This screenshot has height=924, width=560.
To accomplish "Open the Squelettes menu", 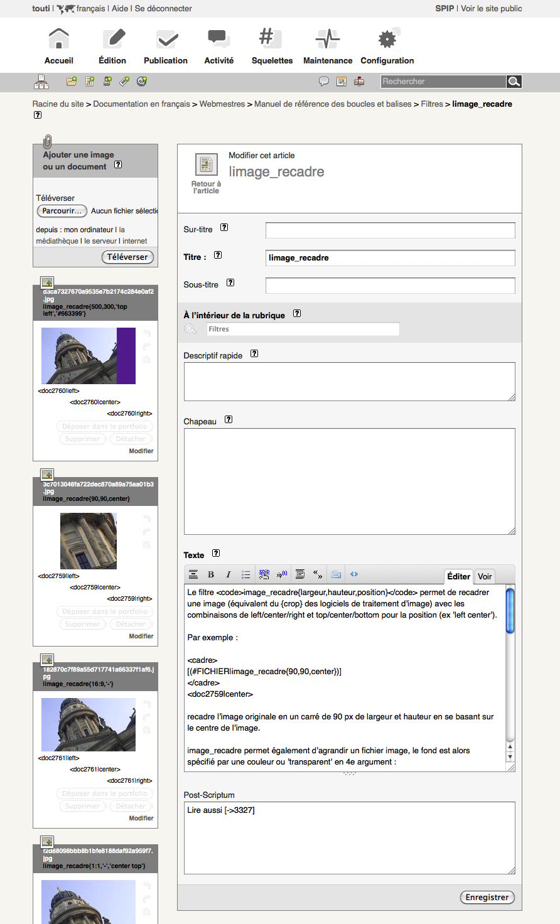I will pos(272,47).
